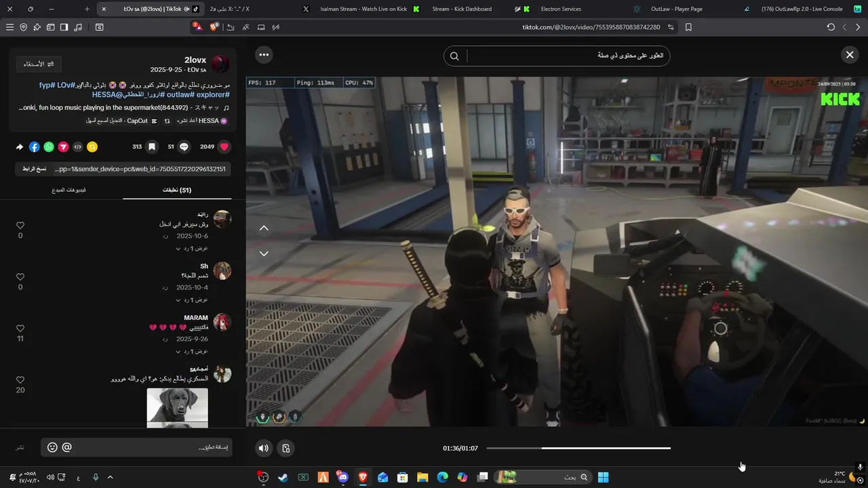This screenshot has height=488, width=868.
Task: Bookmark this page in the address bar
Action: coord(688,27)
